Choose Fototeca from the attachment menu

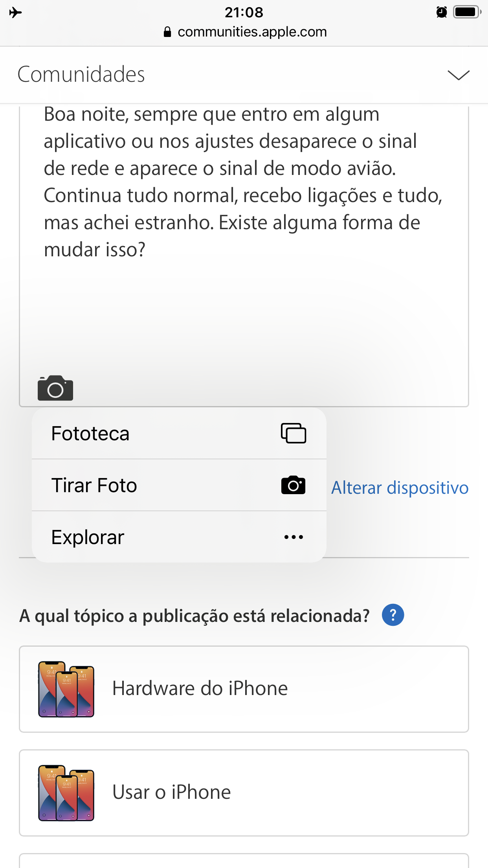(x=90, y=434)
